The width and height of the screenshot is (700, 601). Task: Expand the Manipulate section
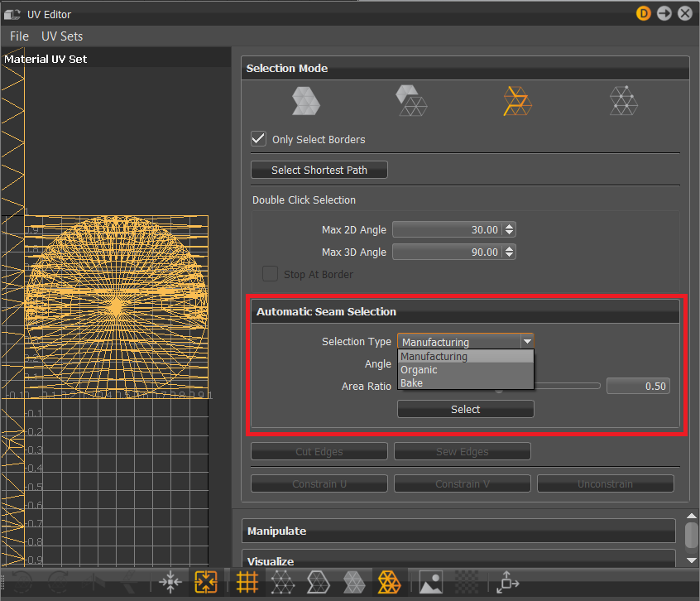point(458,531)
